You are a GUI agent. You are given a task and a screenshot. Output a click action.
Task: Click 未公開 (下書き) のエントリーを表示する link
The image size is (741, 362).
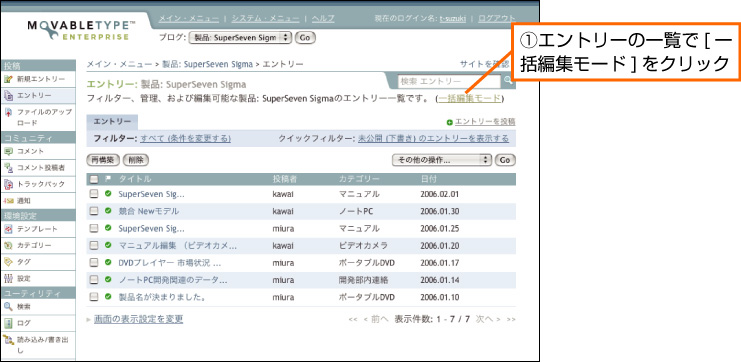pos(433,138)
